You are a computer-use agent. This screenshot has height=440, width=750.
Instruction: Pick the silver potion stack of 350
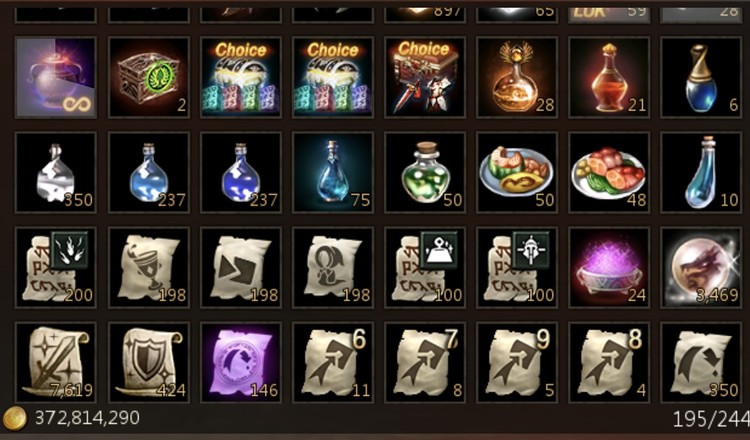click(x=55, y=172)
